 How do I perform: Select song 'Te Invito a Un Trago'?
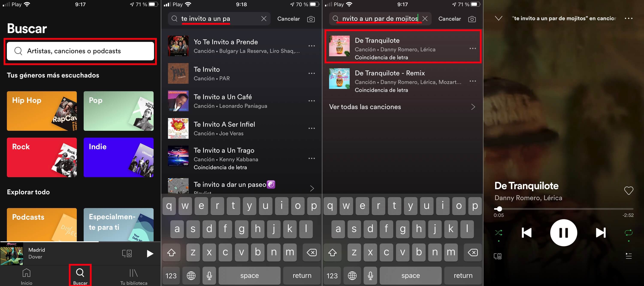[241, 158]
